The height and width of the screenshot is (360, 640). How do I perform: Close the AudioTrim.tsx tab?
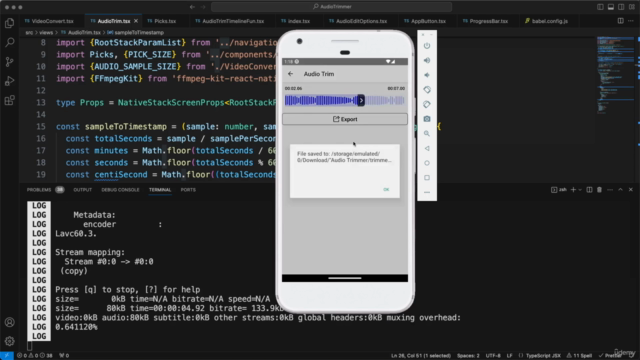[136, 21]
